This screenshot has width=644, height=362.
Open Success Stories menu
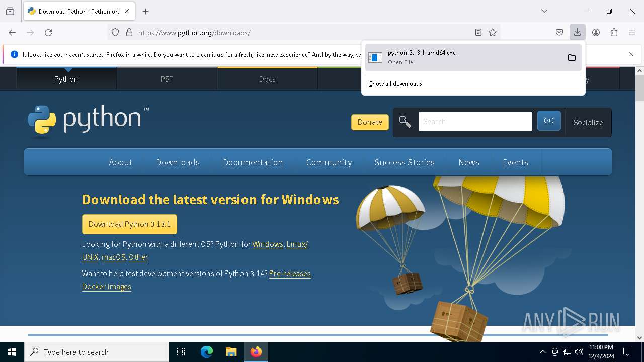coord(405,162)
